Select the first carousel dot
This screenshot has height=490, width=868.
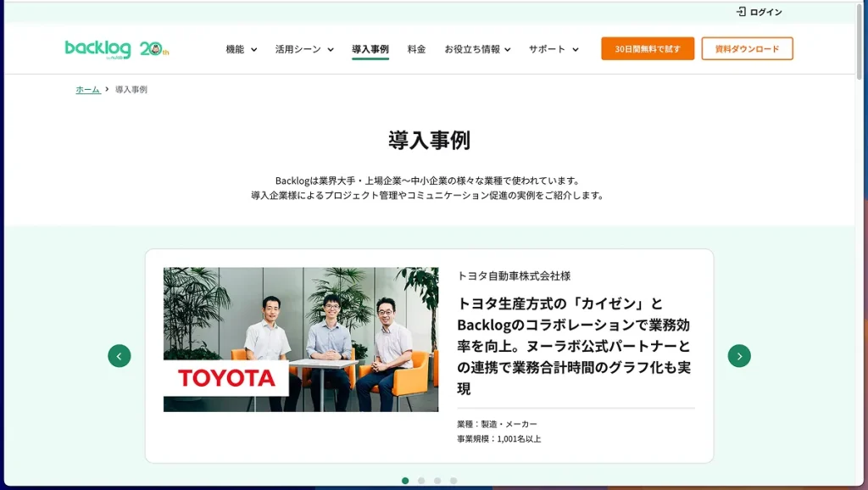coord(405,481)
